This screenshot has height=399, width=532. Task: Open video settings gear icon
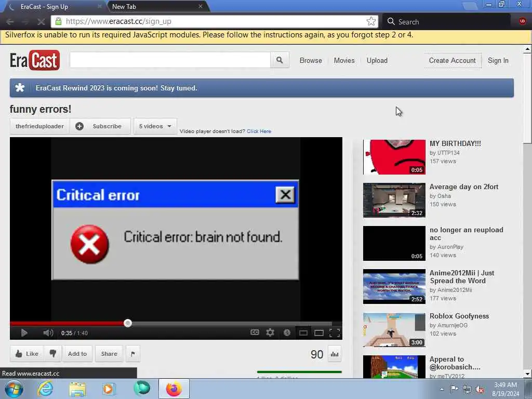coord(270,332)
